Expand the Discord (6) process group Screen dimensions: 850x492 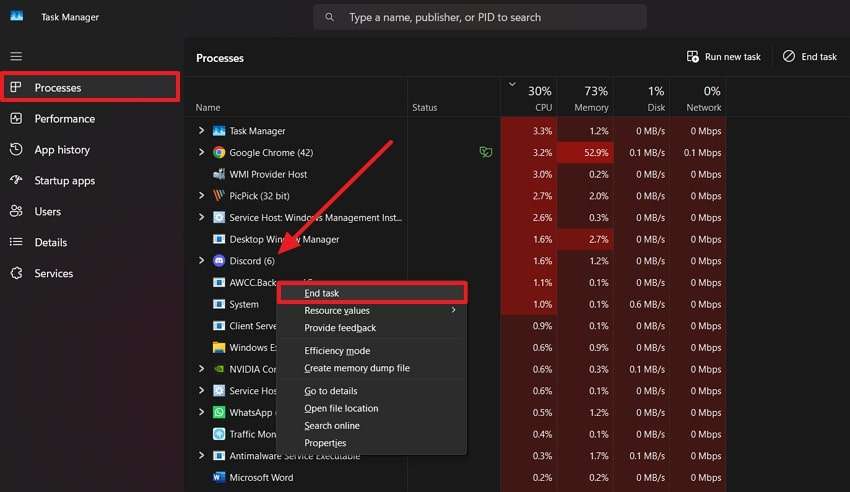pos(201,261)
